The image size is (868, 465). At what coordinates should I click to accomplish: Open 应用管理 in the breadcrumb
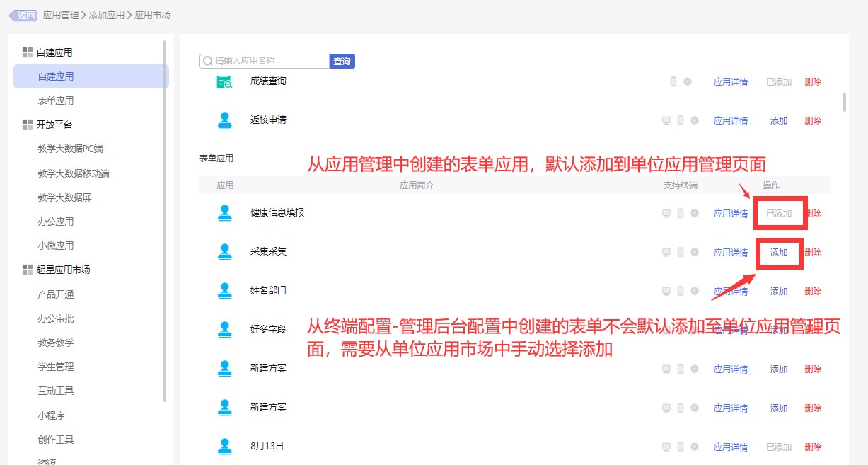(x=61, y=15)
